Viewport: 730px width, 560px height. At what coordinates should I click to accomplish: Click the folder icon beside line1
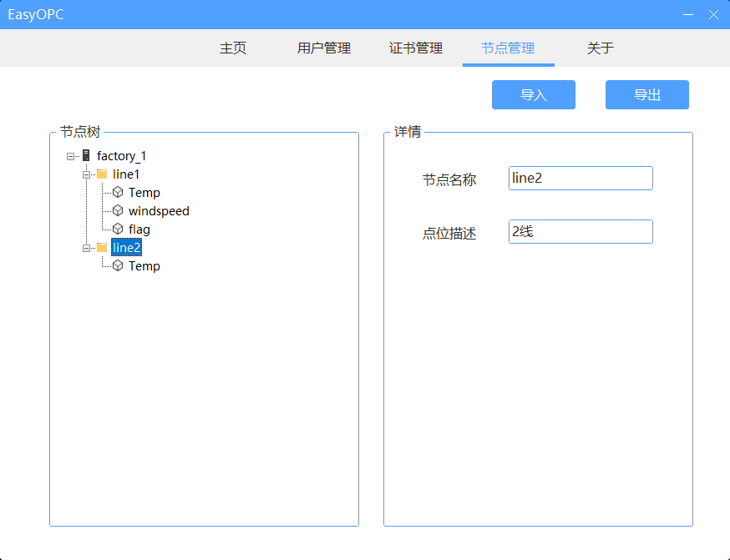[101, 174]
